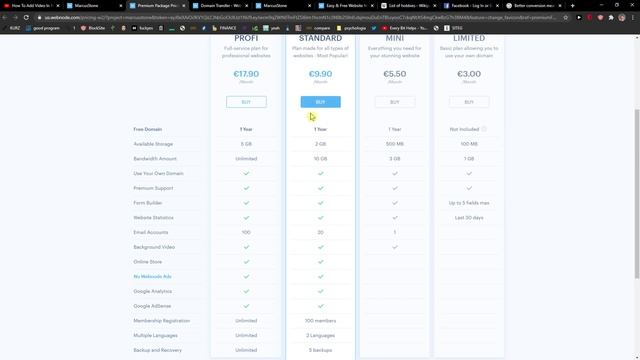Switch to the Facebook Log In tab

(472, 6)
